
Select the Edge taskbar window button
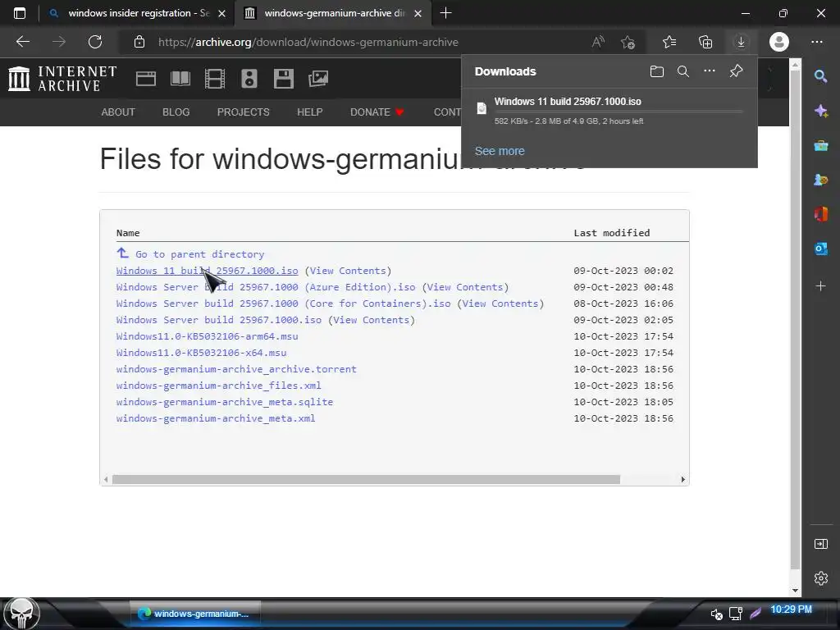[195, 614]
